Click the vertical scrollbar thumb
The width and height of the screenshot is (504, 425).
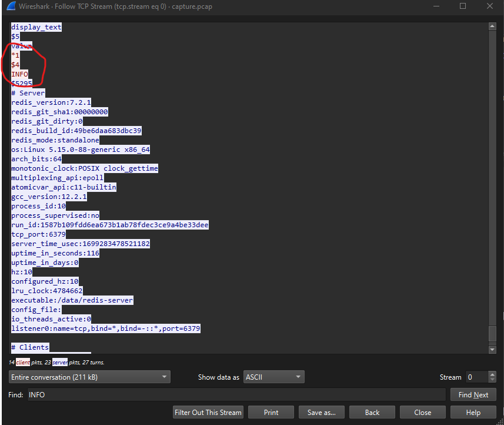pyautogui.click(x=492, y=334)
